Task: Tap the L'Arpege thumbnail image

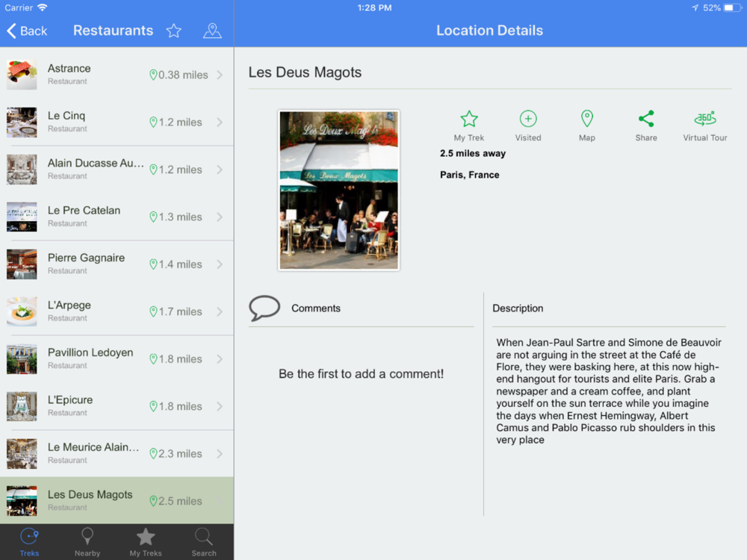Action: point(22,311)
